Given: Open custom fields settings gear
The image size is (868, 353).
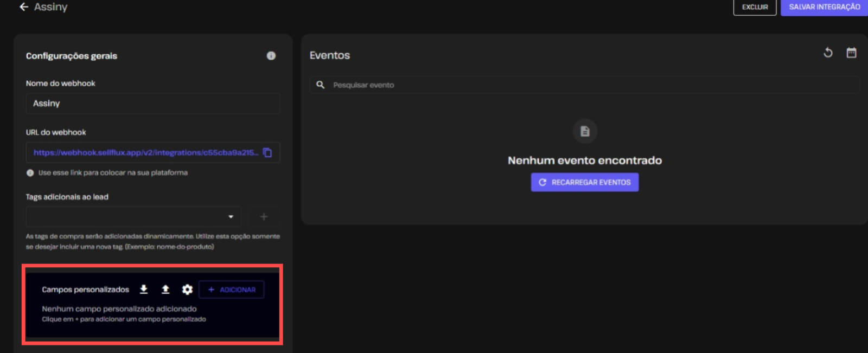Looking at the screenshot, I should pyautogui.click(x=187, y=290).
